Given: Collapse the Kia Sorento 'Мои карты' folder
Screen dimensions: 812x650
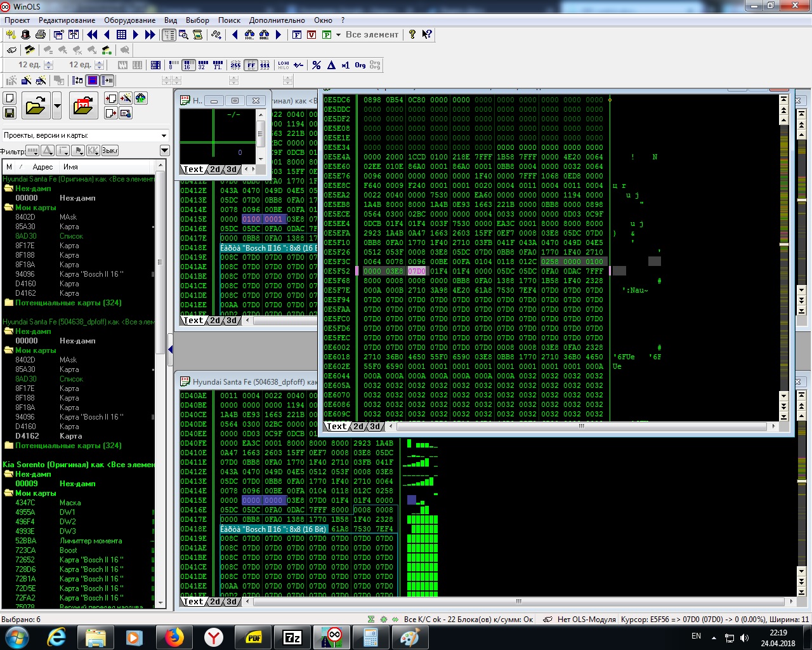Looking at the screenshot, I should tap(9, 493).
